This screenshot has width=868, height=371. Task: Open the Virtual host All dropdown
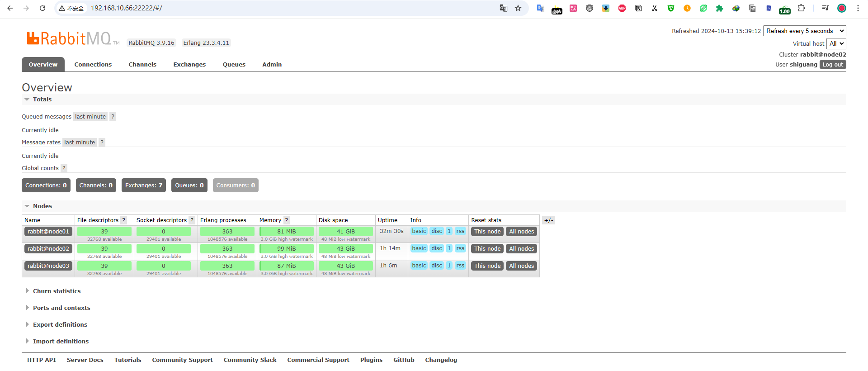[x=836, y=43]
